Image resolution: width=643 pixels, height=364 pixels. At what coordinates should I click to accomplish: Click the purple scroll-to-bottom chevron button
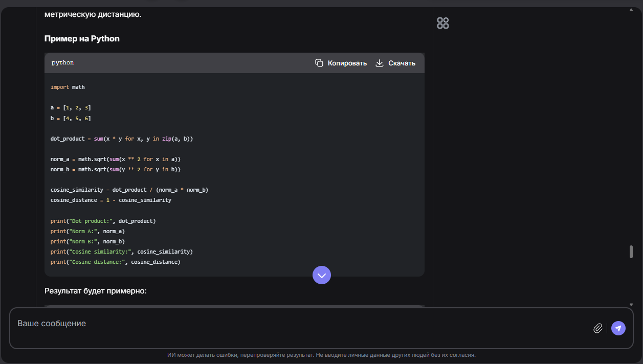[322, 275]
